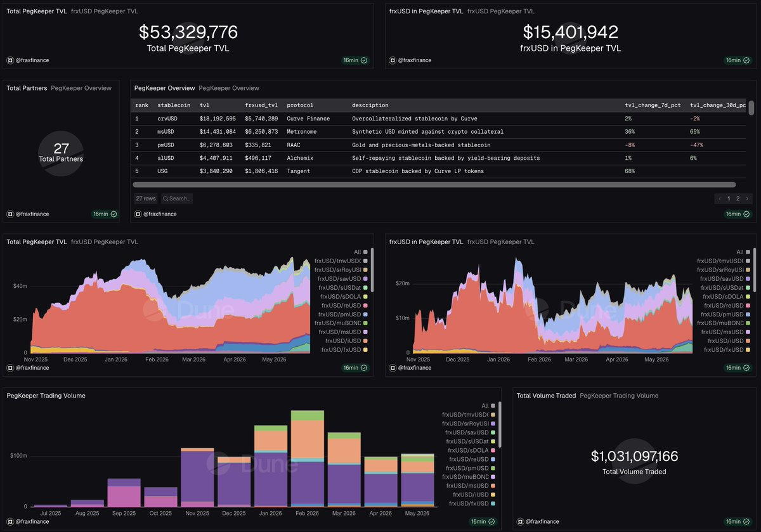Viewport: 761px width, 532px height.
Task: Toggle frxUSD/pmUSD in frxUSD in PegKeeper TVL legend
Action: click(725, 314)
